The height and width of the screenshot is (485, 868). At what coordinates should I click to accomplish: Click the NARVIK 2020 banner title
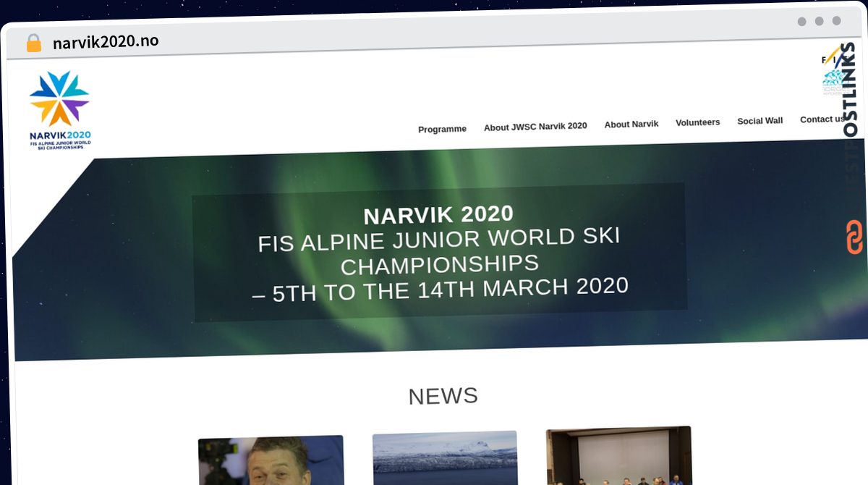438,215
